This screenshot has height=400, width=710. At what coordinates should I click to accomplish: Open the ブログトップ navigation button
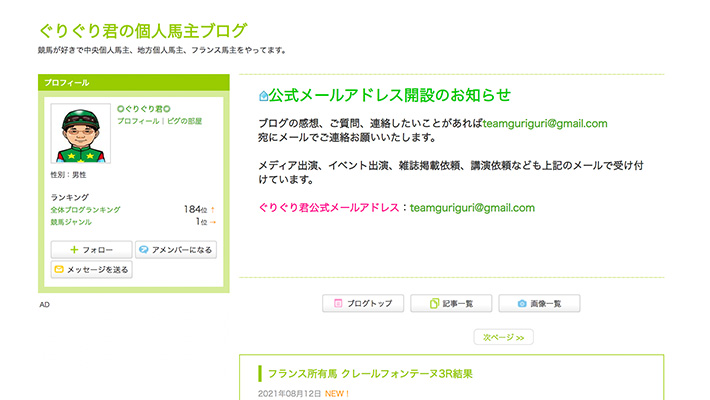363,303
